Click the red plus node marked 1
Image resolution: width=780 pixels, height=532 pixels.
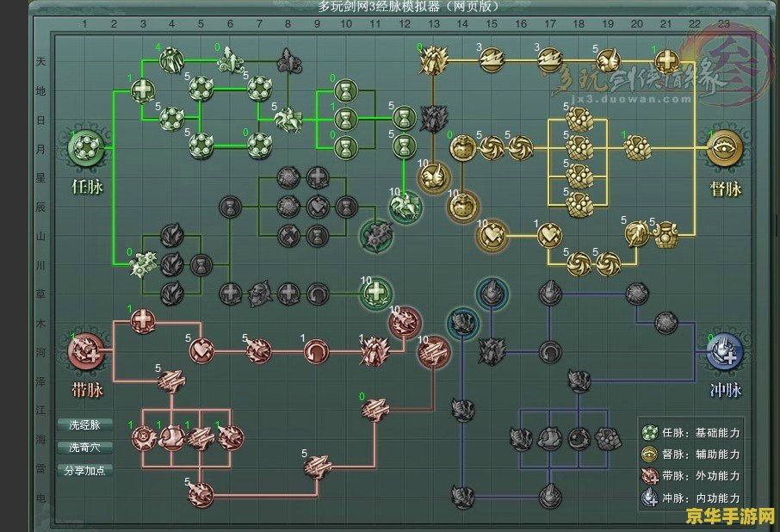point(143,322)
